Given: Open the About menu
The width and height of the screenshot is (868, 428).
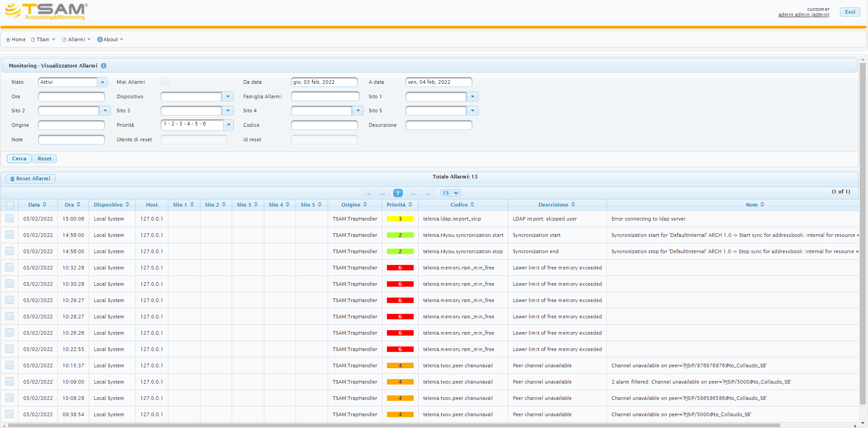Looking at the screenshot, I should pyautogui.click(x=110, y=39).
